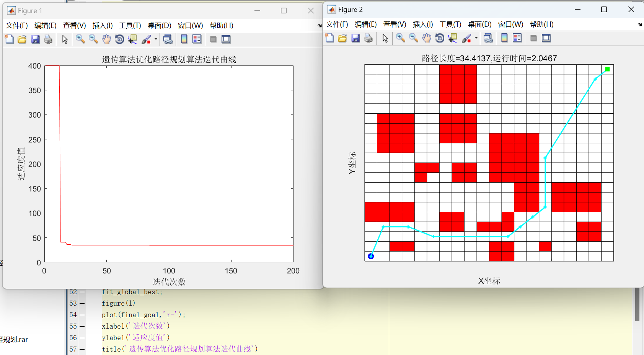Activate Data Cursor tool in Figure 2
The width and height of the screenshot is (644, 355).
[453, 38]
